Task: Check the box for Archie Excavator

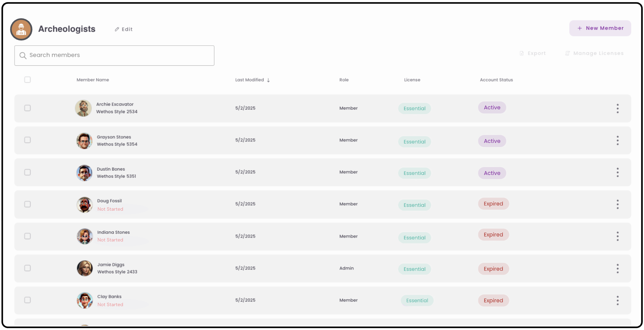Action: 27,108
